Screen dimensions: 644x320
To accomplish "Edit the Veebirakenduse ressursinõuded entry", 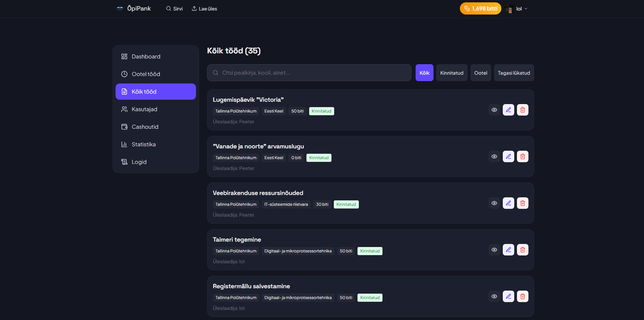I will pyautogui.click(x=508, y=203).
